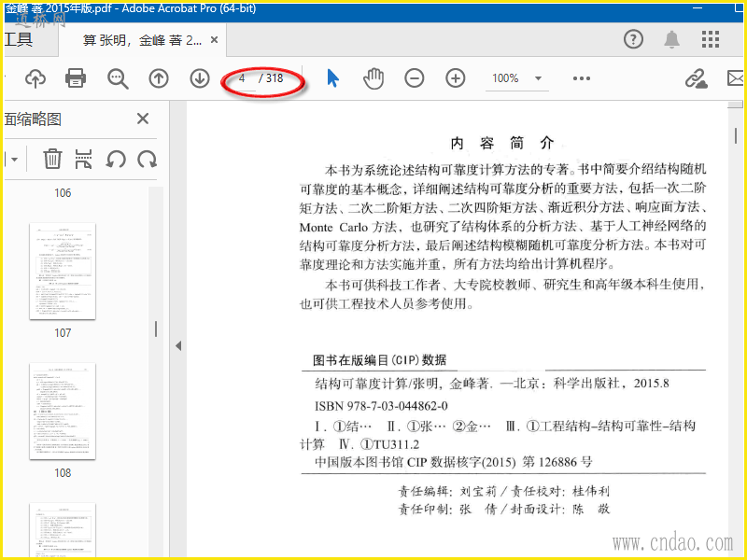The width and height of the screenshot is (747, 560).
Task: Click the share link cloud icon
Action: [x=696, y=78]
